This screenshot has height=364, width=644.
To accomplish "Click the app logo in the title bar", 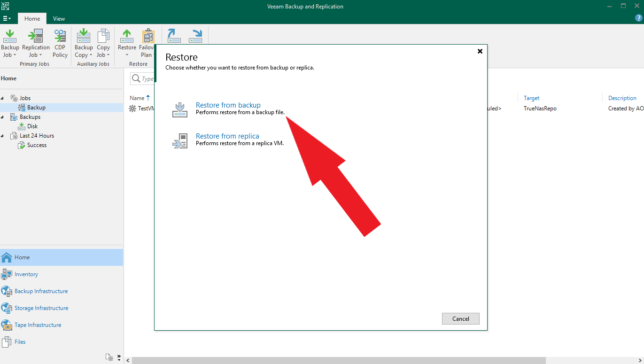I will 6,6.
